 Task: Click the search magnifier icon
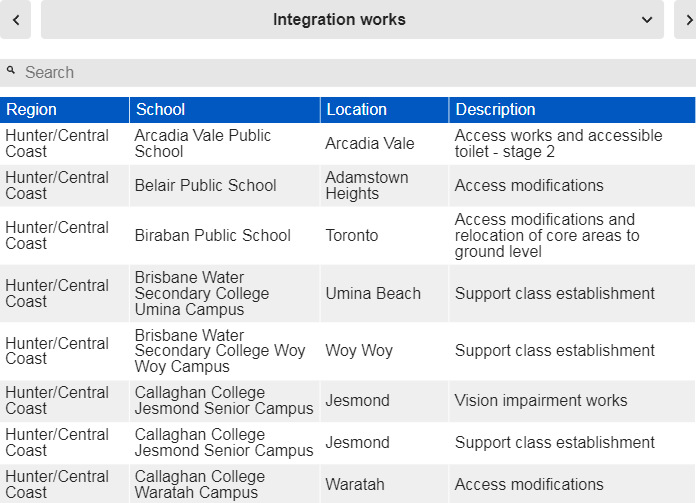pos(11,71)
